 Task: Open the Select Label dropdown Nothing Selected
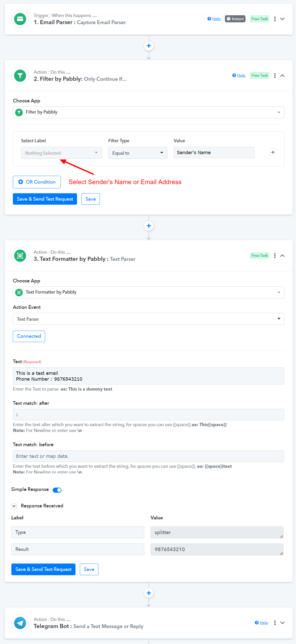coord(61,153)
